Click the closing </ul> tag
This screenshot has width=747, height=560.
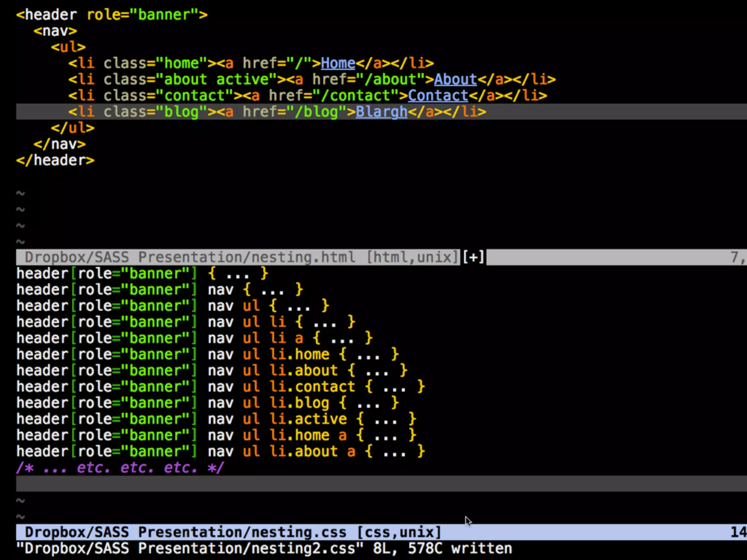tap(73, 128)
